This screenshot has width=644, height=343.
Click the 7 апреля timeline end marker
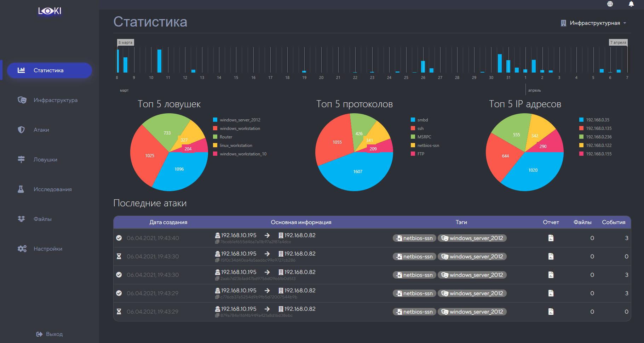[618, 42]
